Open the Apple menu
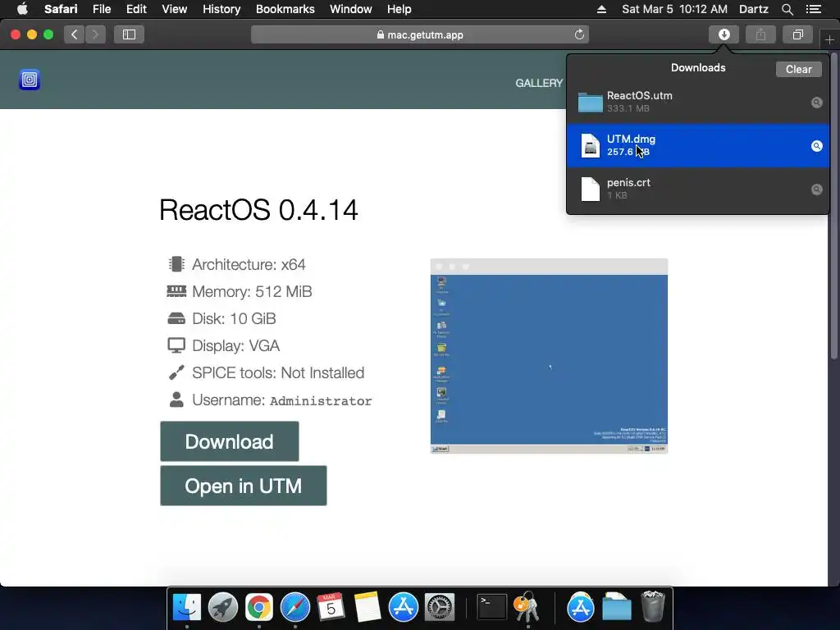 pyautogui.click(x=22, y=9)
